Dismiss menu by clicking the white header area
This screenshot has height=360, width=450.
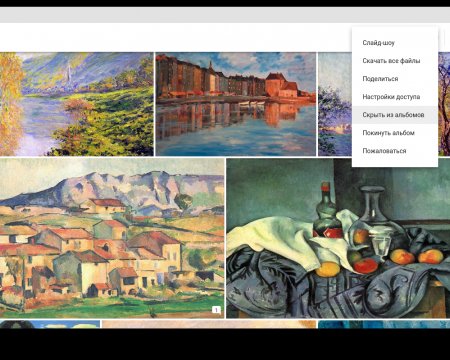tap(173, 37)
